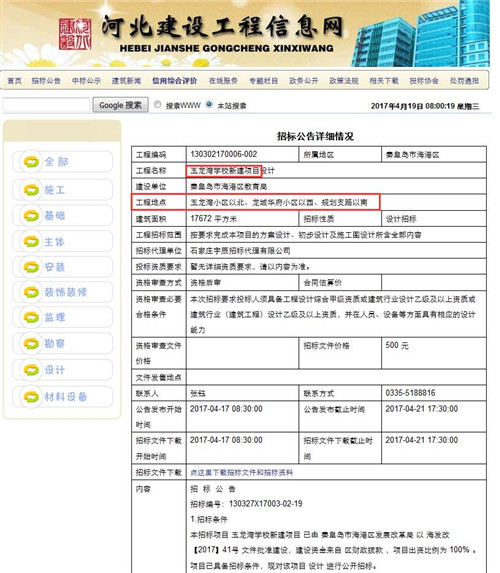
Task: Click the yellow icon beside 设计
Action: point(31,370)
